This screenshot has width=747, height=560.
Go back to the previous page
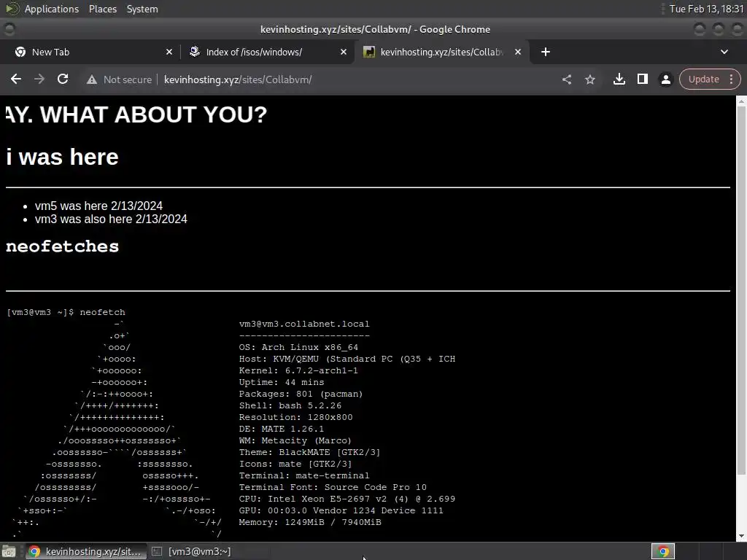16,79
